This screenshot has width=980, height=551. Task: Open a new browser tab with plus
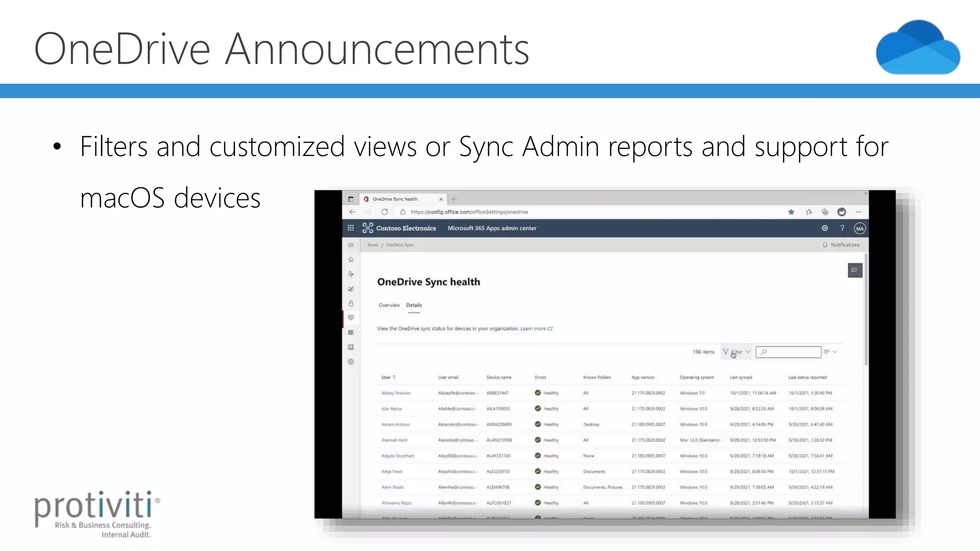point(454,199)
